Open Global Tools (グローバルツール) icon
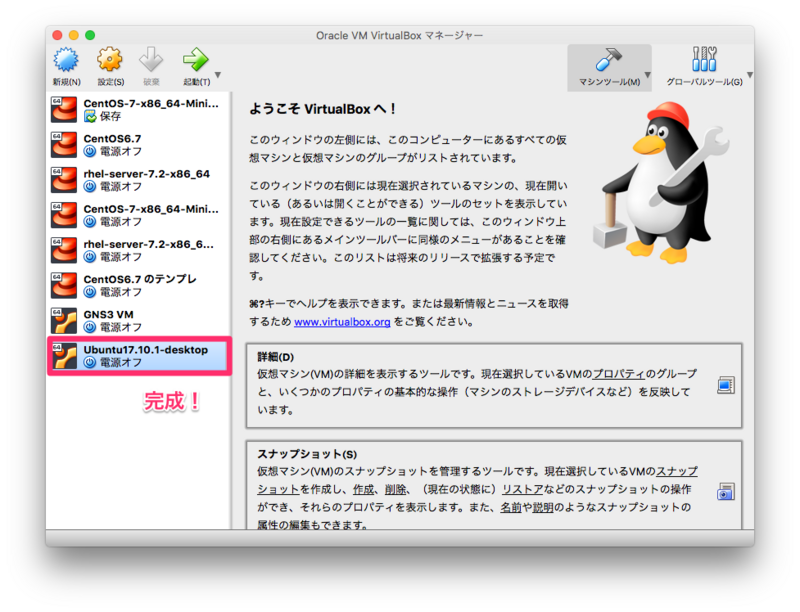The image size is (800, 612). pyautogui.click(x=705, y=60)
